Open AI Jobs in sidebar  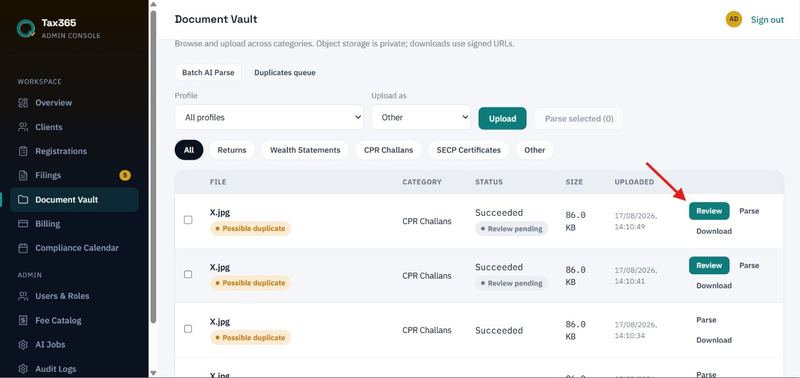tap(74, 344)
